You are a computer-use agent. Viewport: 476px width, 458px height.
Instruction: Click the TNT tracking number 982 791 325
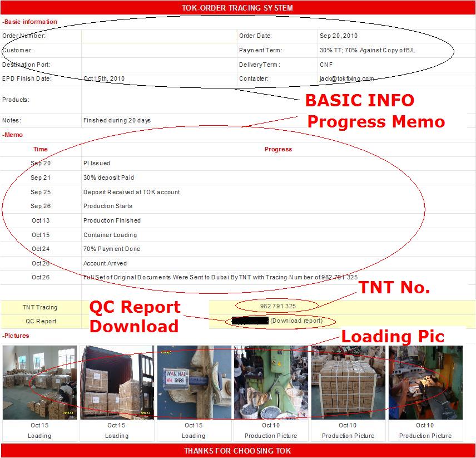pyautogui.click(x=278, y=307)
